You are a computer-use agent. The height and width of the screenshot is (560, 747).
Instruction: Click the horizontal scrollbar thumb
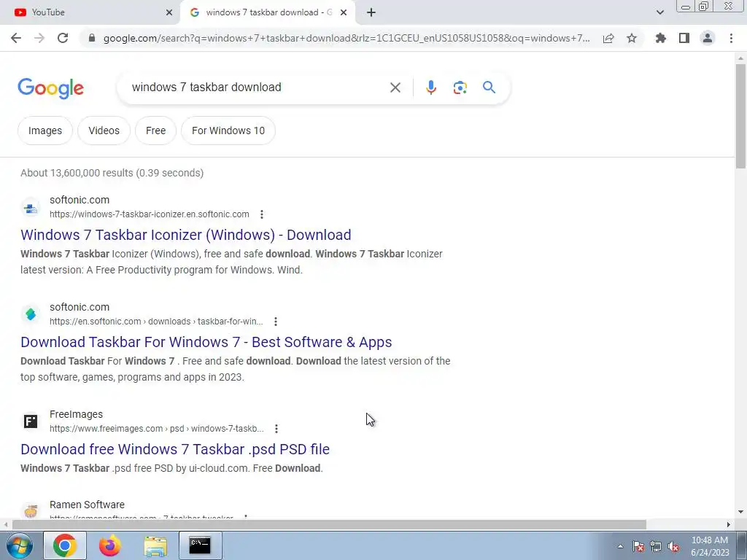click(329, 524)
